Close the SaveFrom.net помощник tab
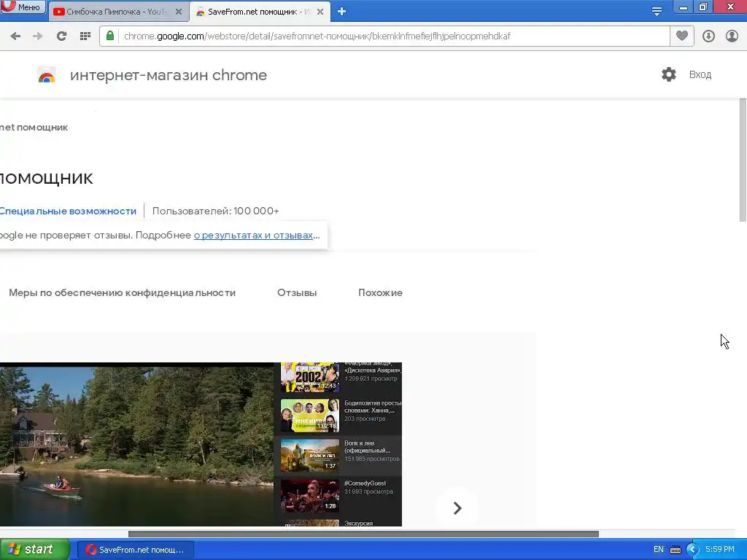747x560 pixels. tap(320, 12)
